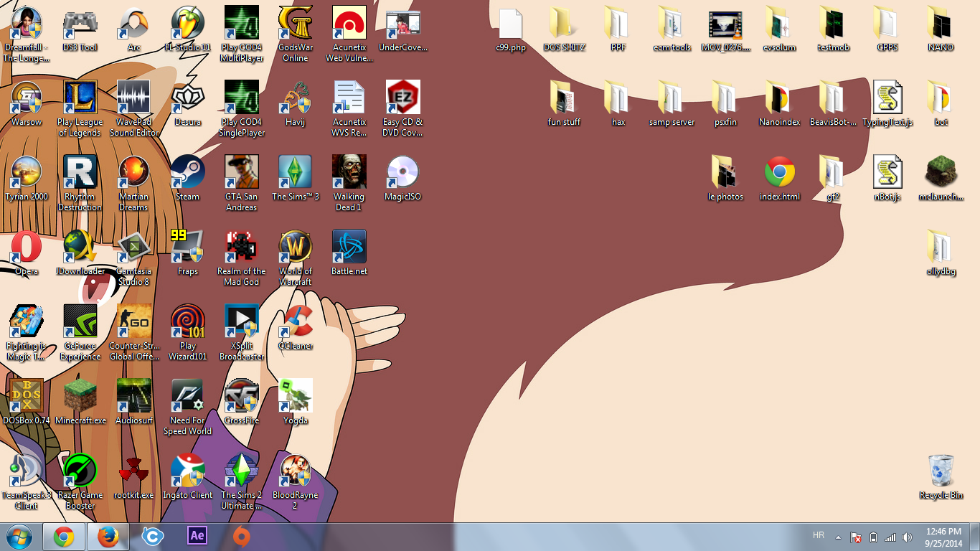980x551 pixels.
Task: Select the index.html Chrome file
Action: tap(780, 179)
